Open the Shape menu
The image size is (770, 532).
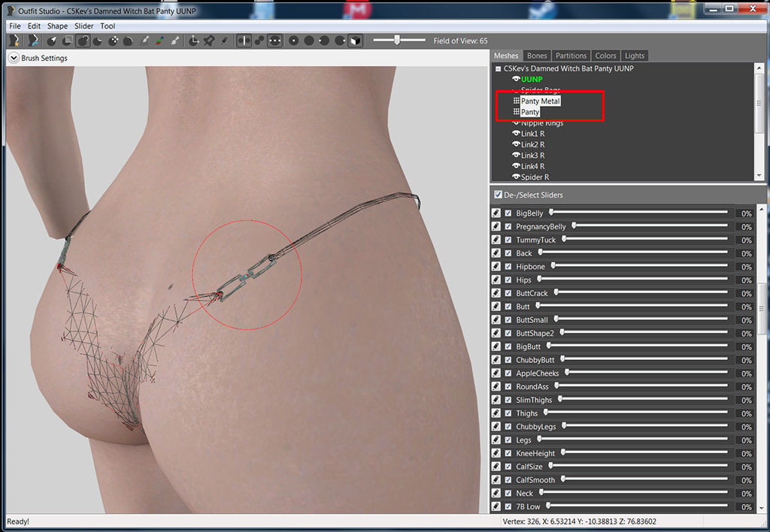(57, 26)
